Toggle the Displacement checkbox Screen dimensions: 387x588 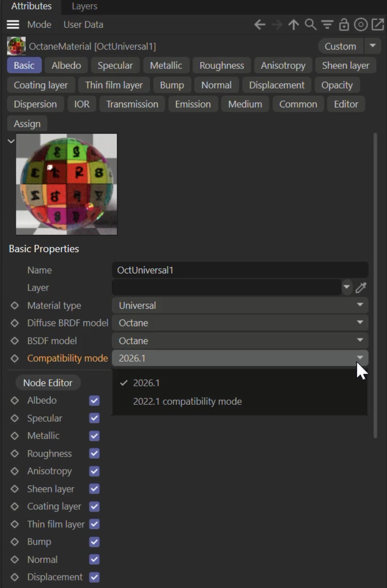click(94, 577)
